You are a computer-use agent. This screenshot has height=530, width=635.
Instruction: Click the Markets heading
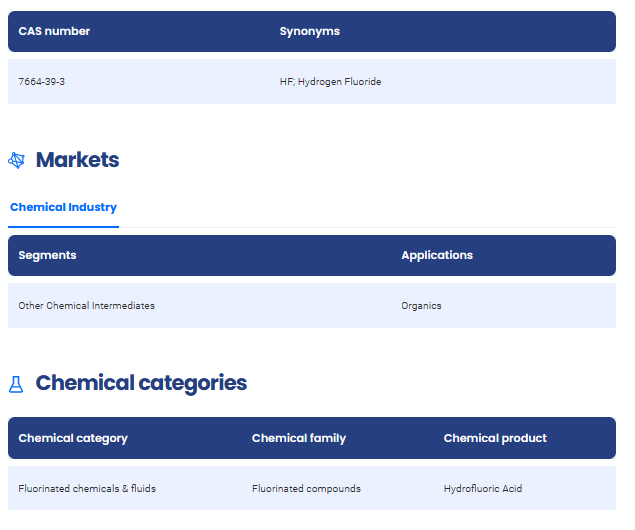coord(77,160)
